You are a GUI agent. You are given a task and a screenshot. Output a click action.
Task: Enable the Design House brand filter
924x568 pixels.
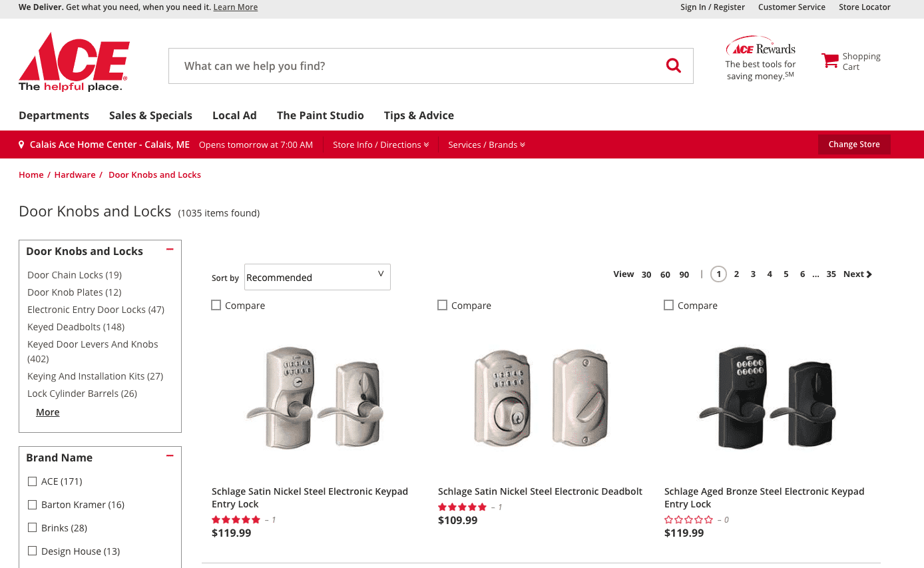coord(32,551)
